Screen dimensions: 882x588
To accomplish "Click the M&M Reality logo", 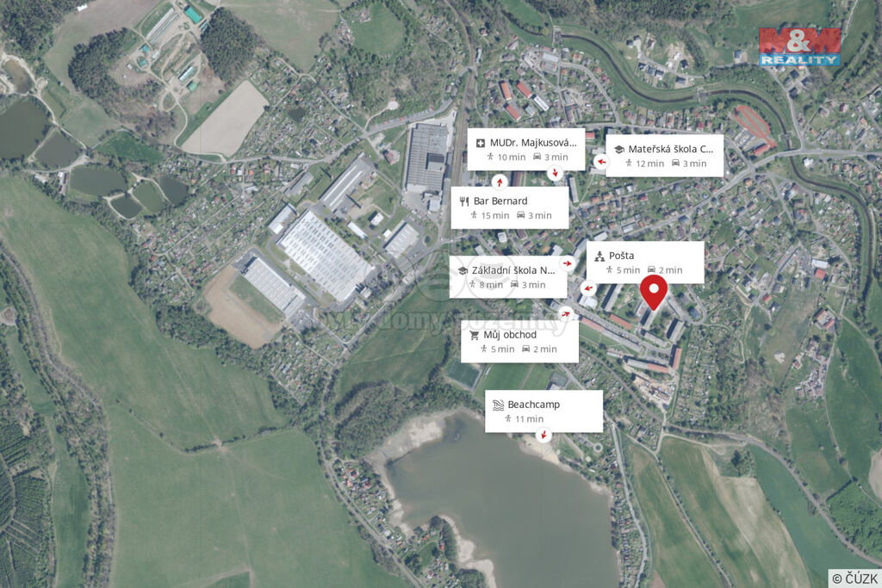I will click(800, 46).
